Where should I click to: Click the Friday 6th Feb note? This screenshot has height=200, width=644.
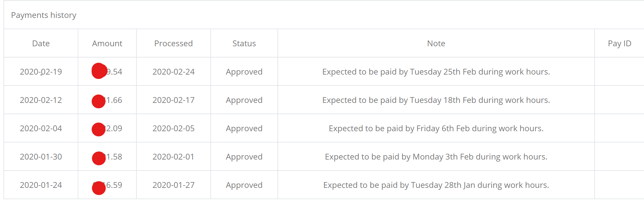[x=436, y=128]
